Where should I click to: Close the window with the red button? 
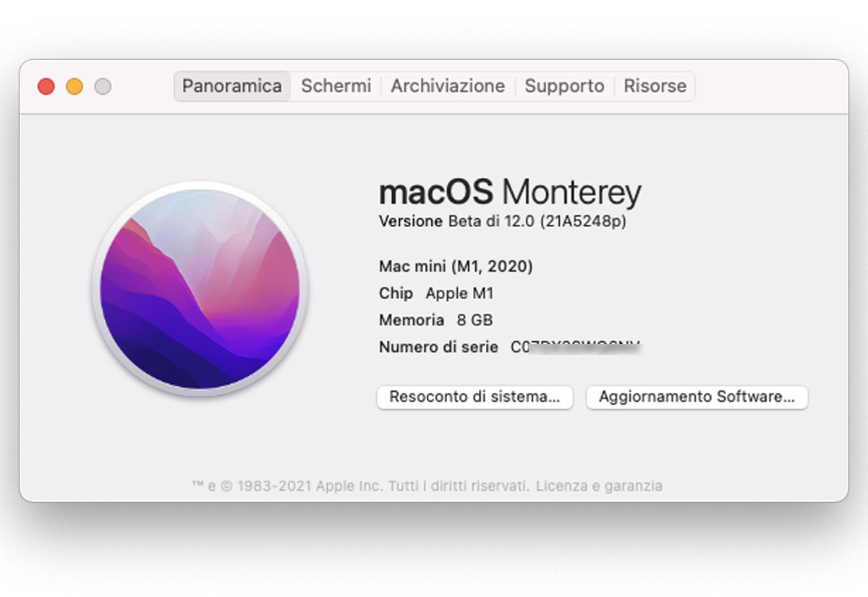[x=46, y=87]
